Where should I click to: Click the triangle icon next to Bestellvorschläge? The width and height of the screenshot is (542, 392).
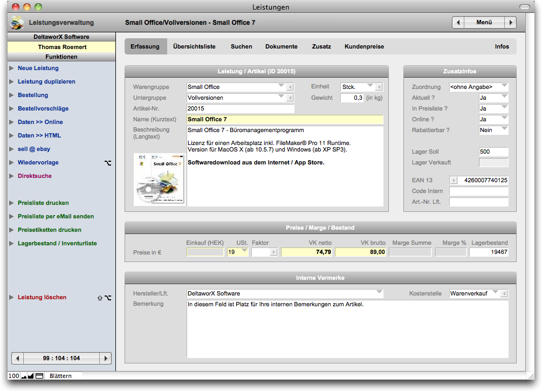(x=12, y=108)
